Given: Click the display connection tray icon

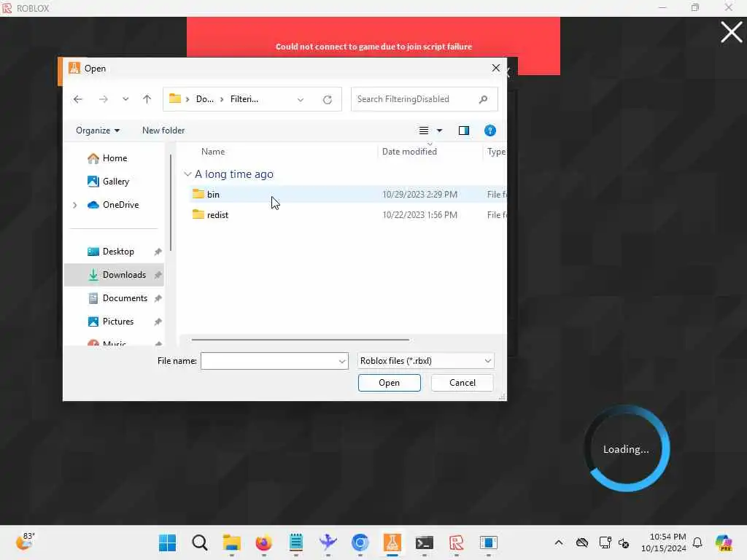Looking at the screenshot, I should click(x=605, y=542).
